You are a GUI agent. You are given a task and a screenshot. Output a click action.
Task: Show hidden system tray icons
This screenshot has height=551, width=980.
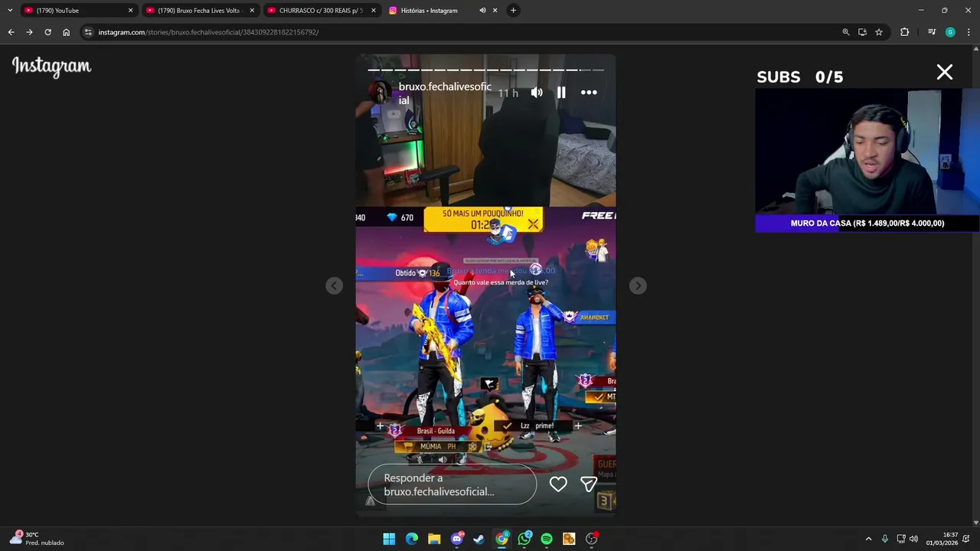(868, 539)
